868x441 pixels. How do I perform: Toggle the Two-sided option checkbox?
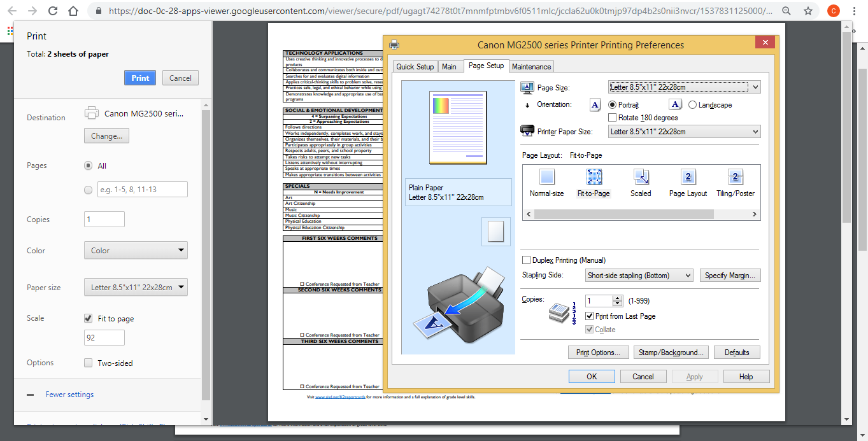(x=89, y=363)
